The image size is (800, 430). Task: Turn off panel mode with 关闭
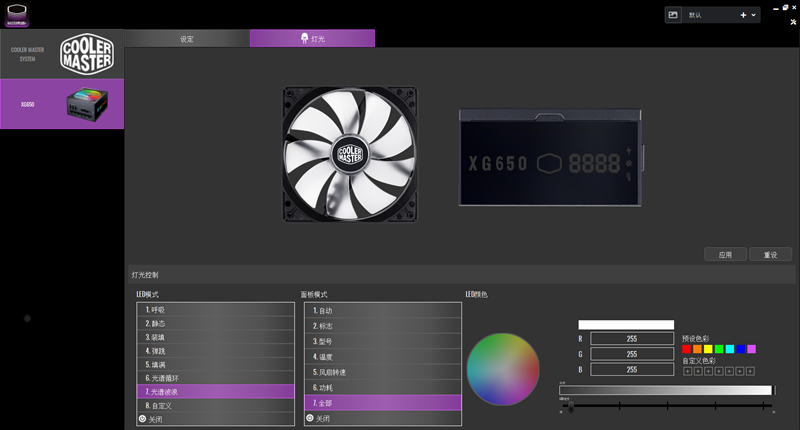(x=383, y=418)
